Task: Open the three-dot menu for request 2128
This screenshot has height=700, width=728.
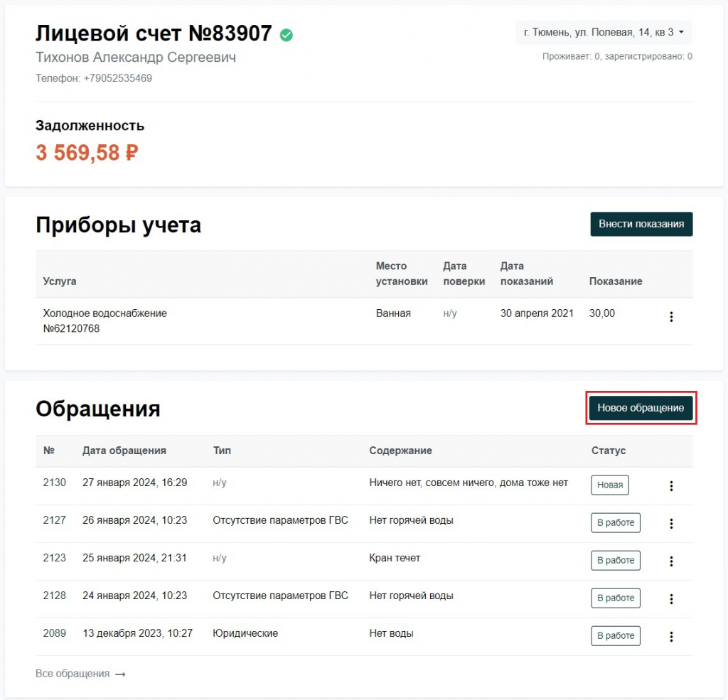Action: click(671, 598)
